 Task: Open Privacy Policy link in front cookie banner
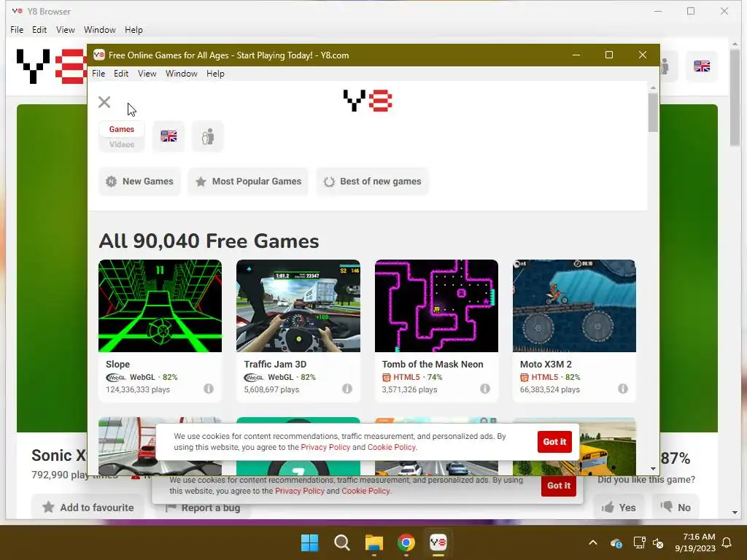tap(325, 447)
